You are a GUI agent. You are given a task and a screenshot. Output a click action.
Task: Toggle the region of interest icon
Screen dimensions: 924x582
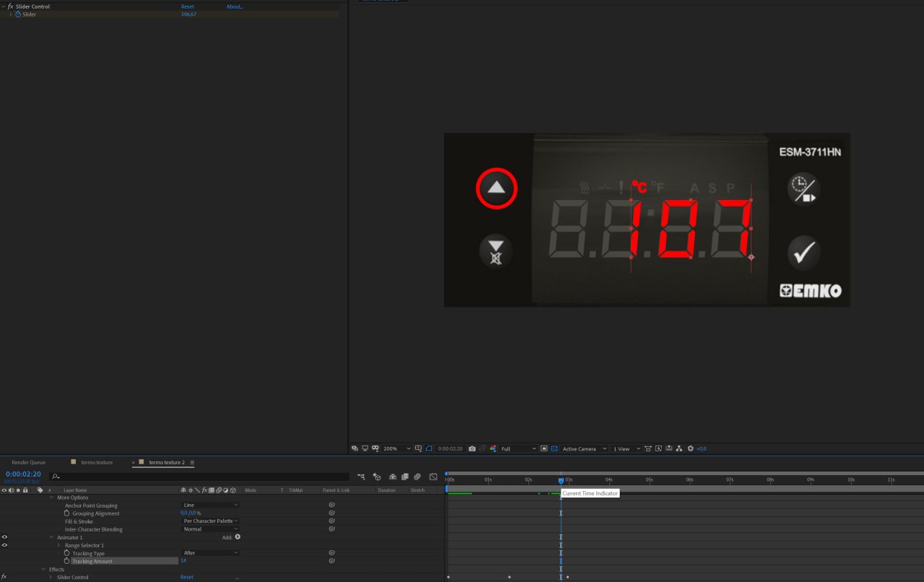[544, 448]
